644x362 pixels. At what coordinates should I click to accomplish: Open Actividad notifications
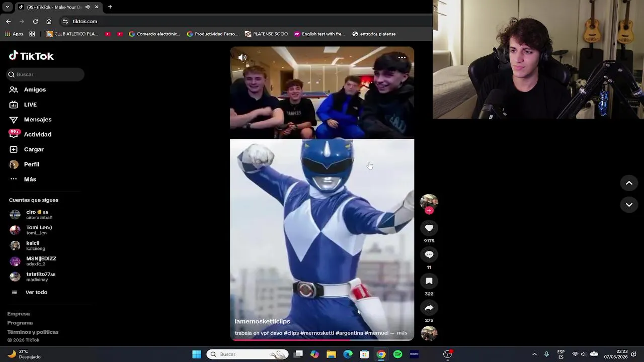pyautogui.click(x=30, y=134)
